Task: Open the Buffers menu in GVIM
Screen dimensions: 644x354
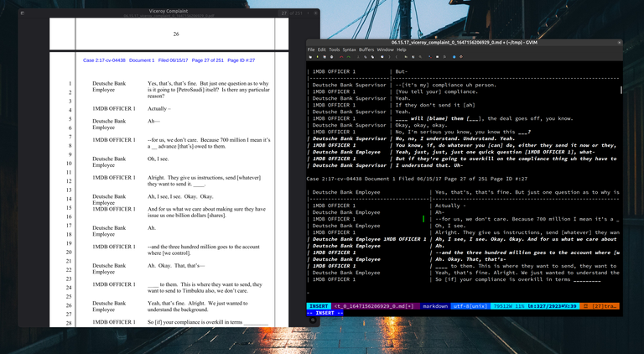Action: pos(366,49)
